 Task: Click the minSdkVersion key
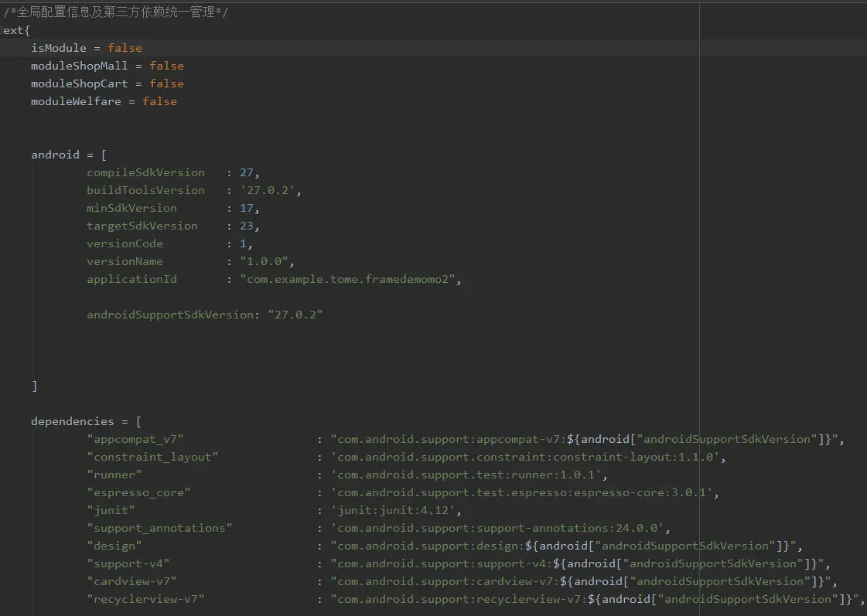tap(131, 208)
